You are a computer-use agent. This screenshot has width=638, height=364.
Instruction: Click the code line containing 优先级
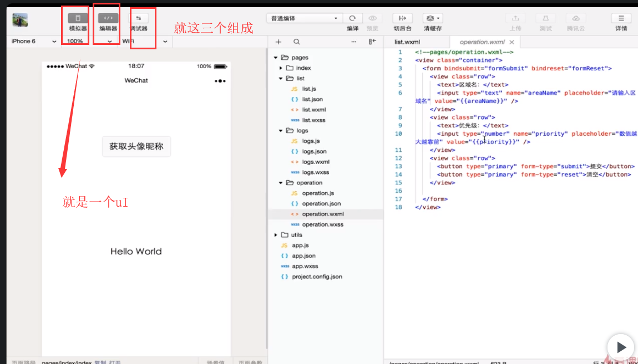point(473,126)
